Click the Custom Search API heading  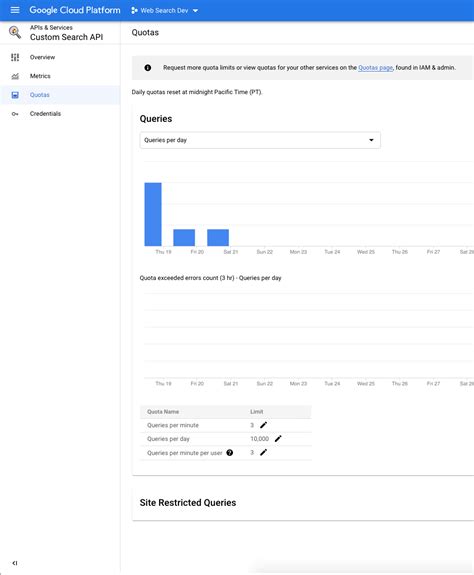[66, 37]
